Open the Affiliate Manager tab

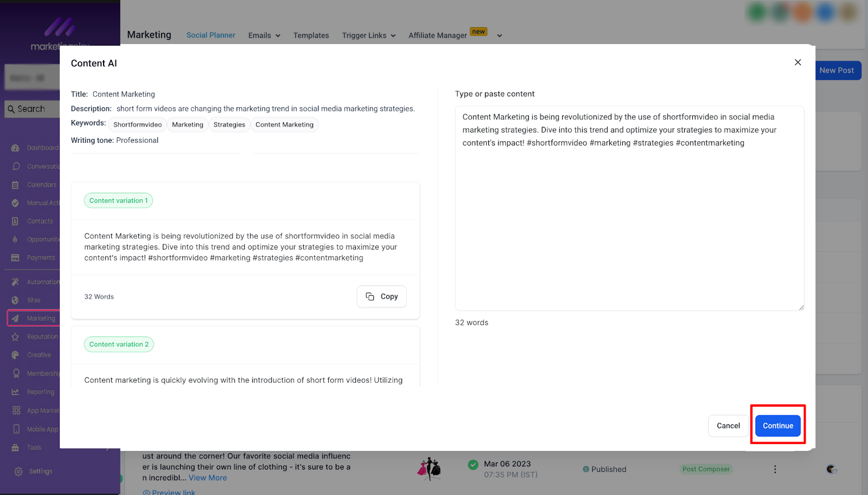[438, 35]
